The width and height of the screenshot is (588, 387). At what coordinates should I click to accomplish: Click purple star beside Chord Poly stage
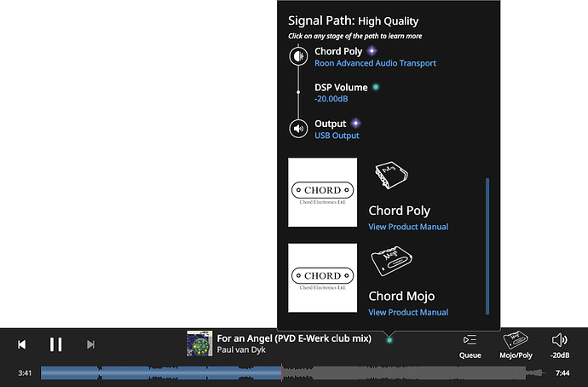coord(372,50)
